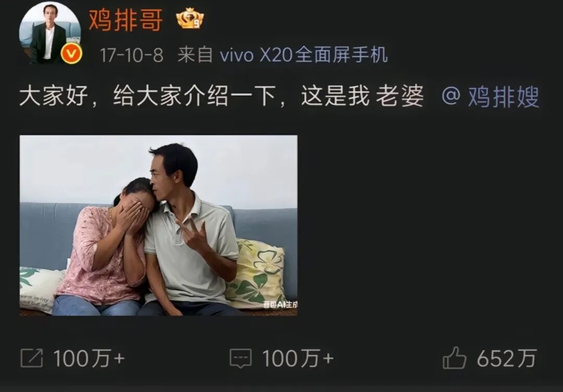Open the 鸡排哥 username link

(x=126, y=20)
